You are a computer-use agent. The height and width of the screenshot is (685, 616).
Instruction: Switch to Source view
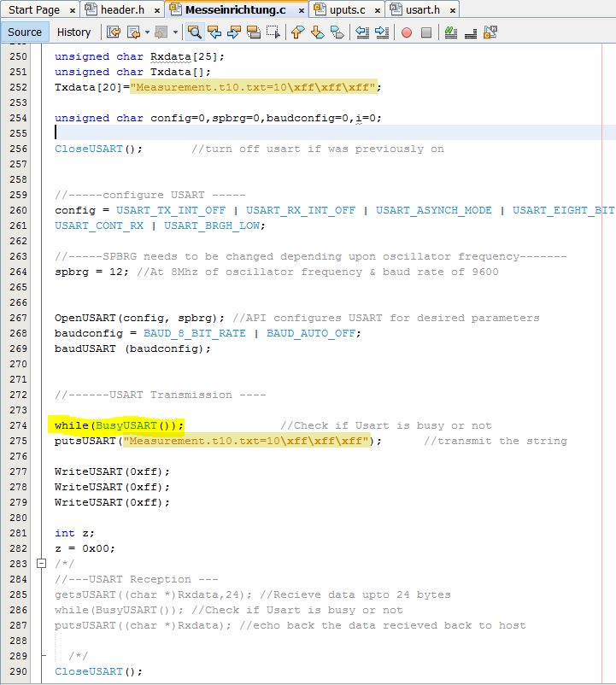pos(25,32)
